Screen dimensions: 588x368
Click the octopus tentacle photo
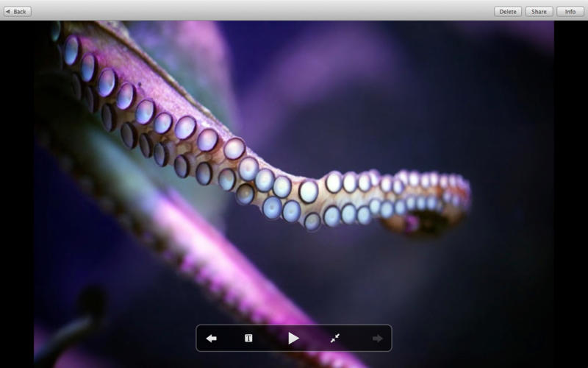point(294,194)
